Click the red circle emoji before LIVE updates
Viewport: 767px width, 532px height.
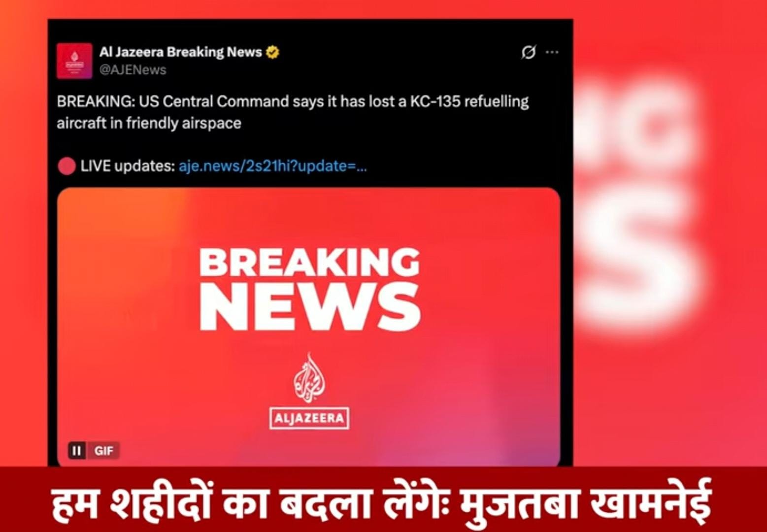[67, 166]
